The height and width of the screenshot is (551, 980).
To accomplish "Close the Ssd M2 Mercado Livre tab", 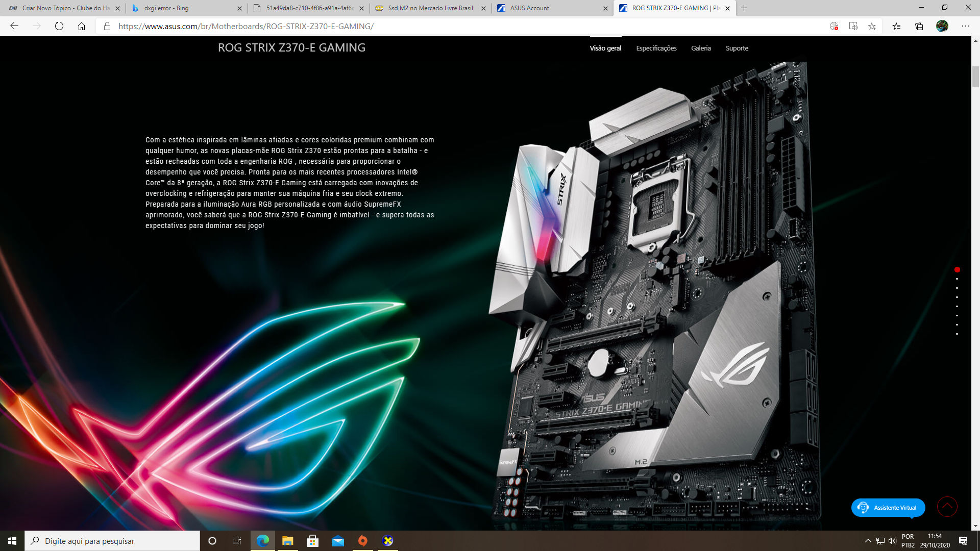I will 483,8.
